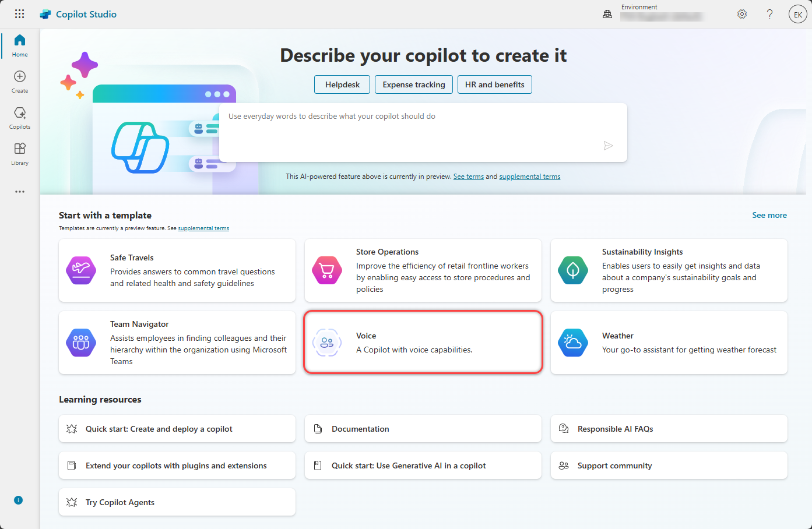The width and height of the screenshot is (812, 529).
Task: Click See more templates
Action: point(769,215)
